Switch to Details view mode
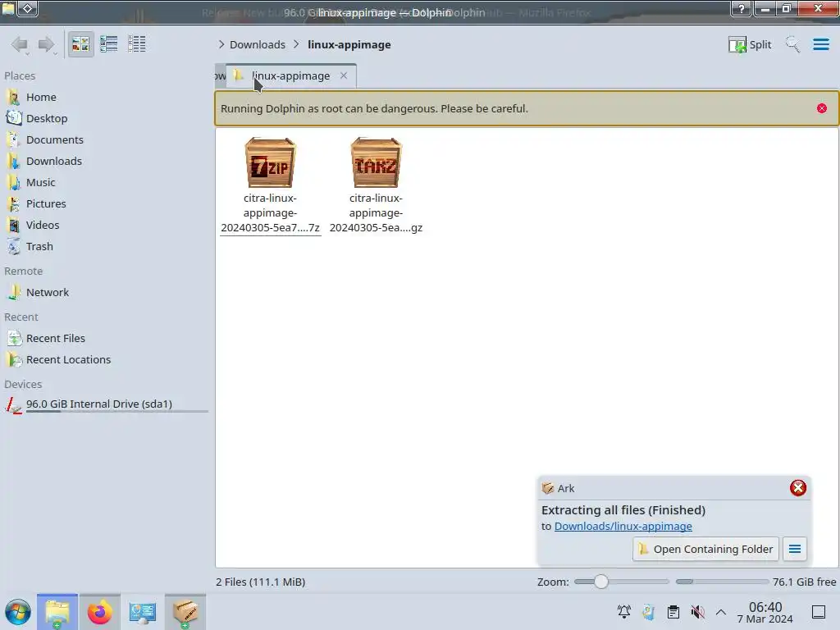Screen dimensions: 840x630 [x=137, y=44]
